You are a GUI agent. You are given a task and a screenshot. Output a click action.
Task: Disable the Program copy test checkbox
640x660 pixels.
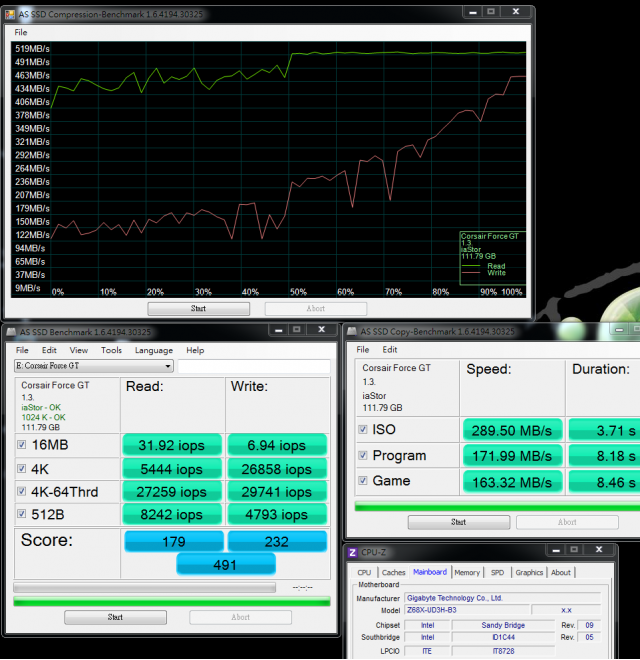click(363, 455)
